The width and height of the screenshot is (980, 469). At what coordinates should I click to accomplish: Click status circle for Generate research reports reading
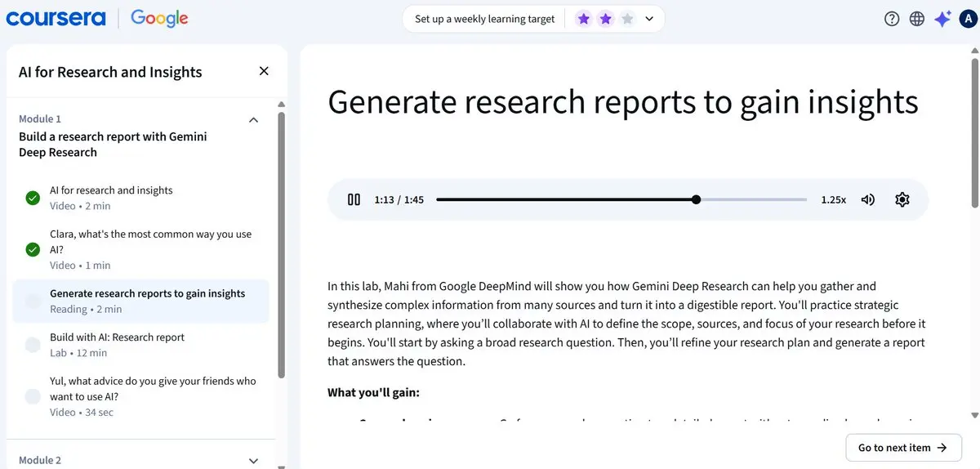click(x=33, y=301)
